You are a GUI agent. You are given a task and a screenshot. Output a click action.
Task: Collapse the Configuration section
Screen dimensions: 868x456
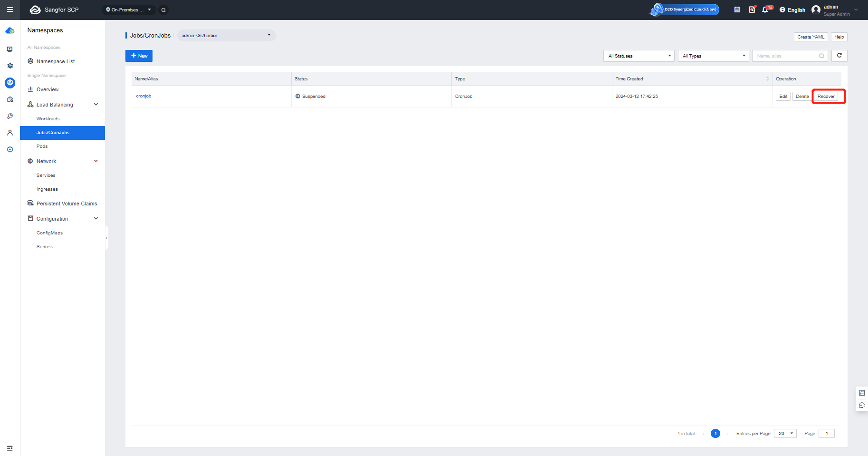[96, 219]
